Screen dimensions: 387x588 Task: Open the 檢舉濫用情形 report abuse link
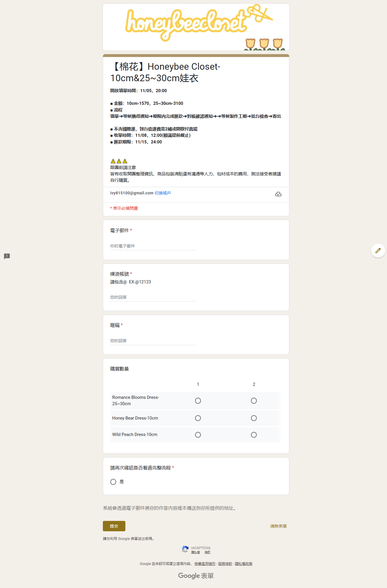205,564
